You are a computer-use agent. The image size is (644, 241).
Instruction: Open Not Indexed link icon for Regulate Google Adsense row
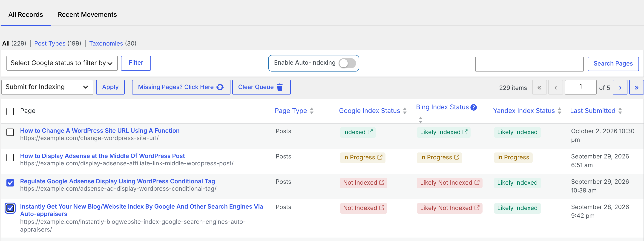click(382, 182)
